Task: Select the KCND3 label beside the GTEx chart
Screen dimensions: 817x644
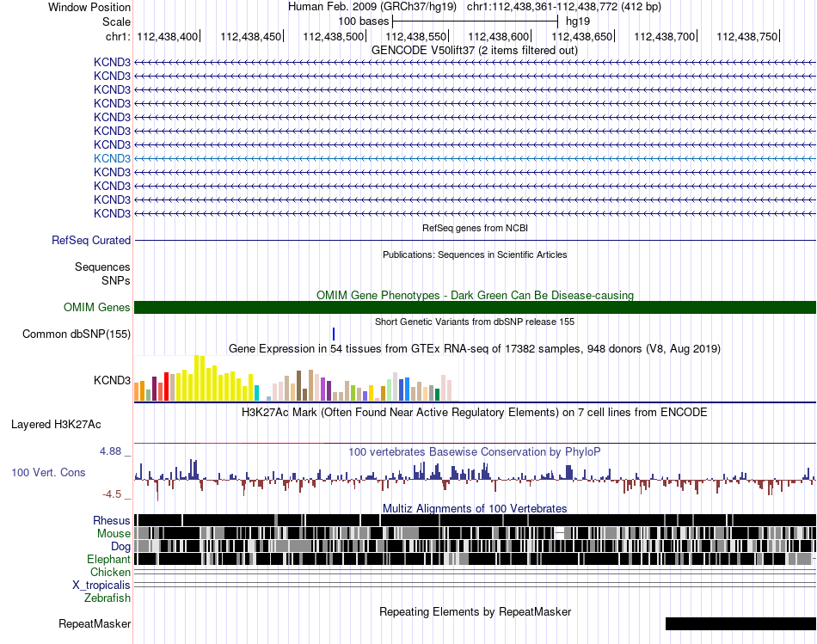Action: coord(112,380)
